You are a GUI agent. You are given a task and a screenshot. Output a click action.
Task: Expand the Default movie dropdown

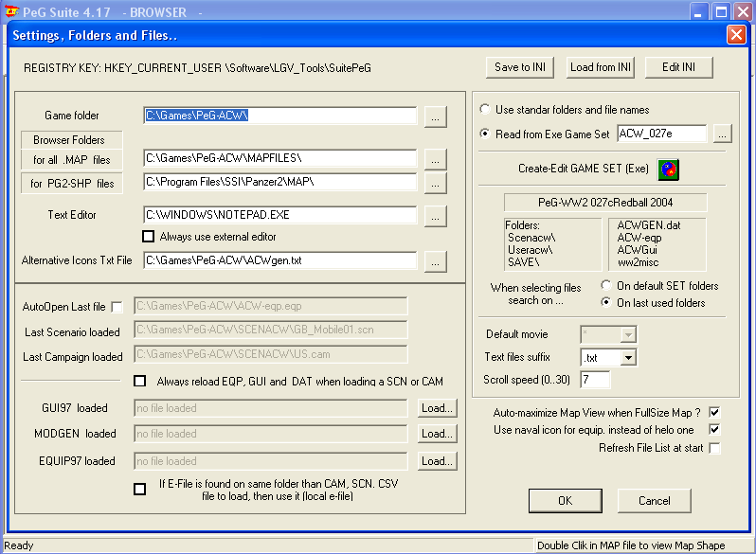(628, 334)
